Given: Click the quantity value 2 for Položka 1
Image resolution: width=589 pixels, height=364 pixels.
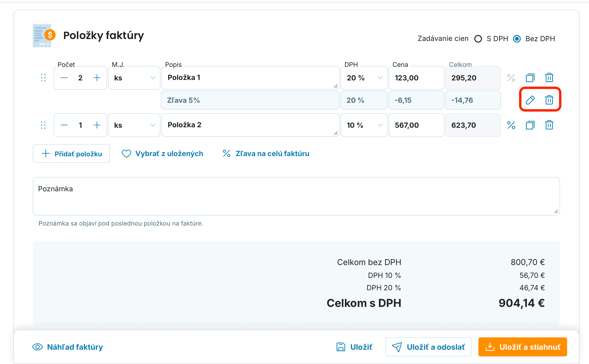Looking at the screenshot, I should pyautogui.click(x=80, y=78).
